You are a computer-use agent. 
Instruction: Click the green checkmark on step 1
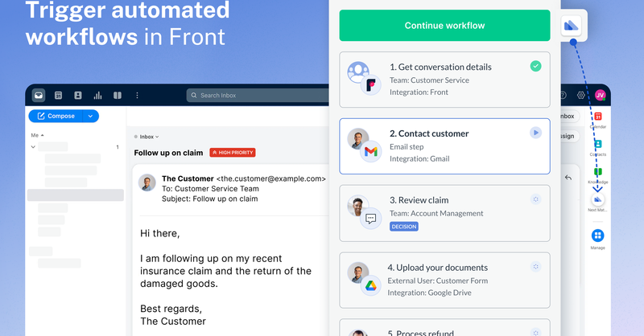point(535,66)
